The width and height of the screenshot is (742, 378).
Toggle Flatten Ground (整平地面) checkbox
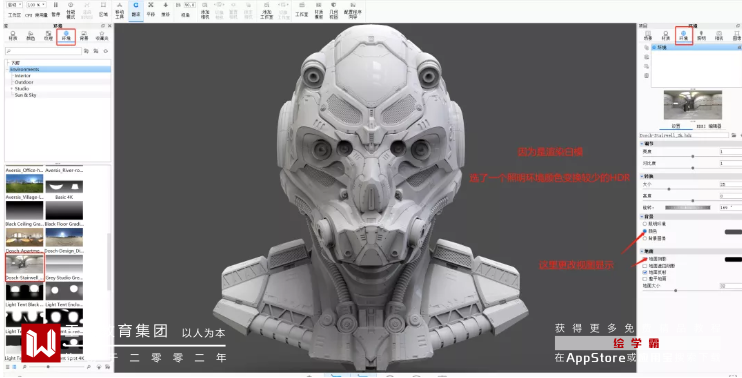pyautogui.click(x=645, y=279)
